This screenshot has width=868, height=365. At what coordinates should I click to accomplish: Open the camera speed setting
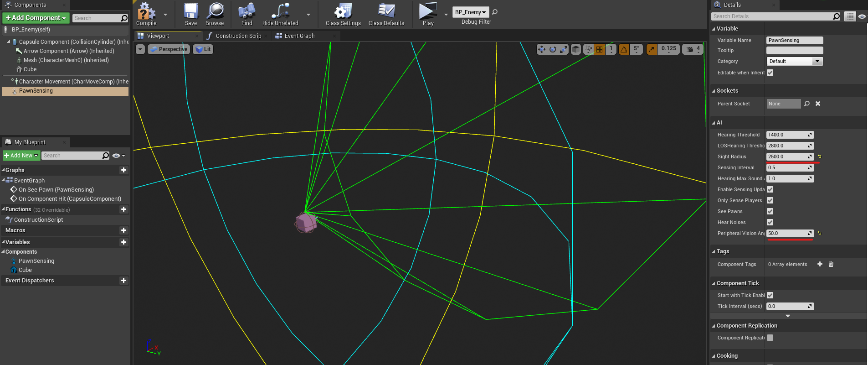point(693,49)
